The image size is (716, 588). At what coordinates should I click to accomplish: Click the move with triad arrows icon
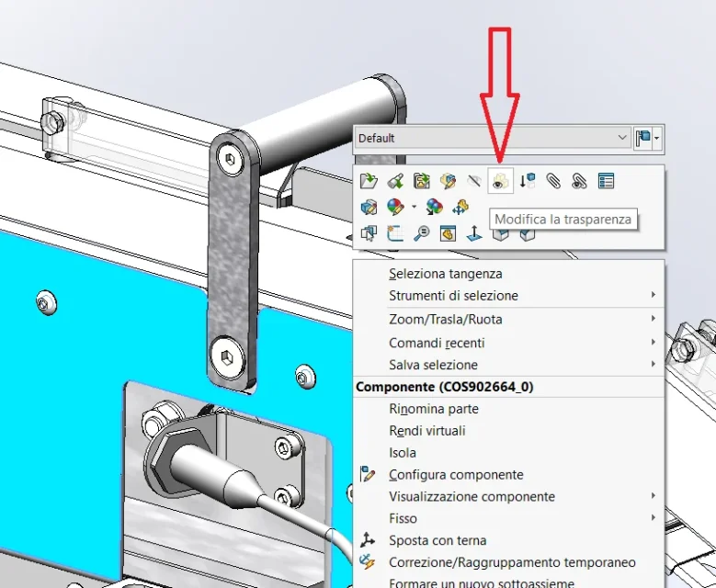coord(460,208)
